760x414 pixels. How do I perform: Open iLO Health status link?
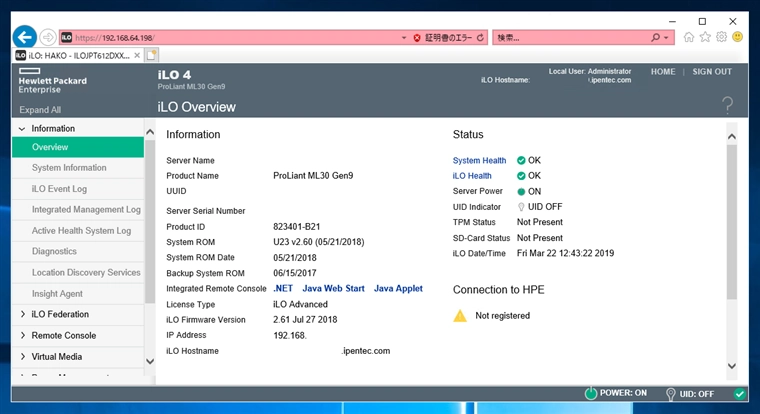[x=472, y=176]
